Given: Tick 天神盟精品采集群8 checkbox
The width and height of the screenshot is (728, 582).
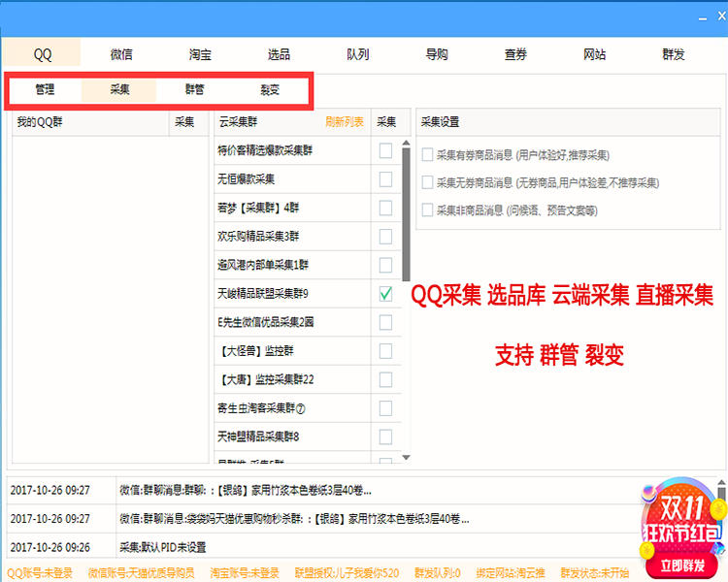Looking at the screenshot, I should [x=385, y=436].
